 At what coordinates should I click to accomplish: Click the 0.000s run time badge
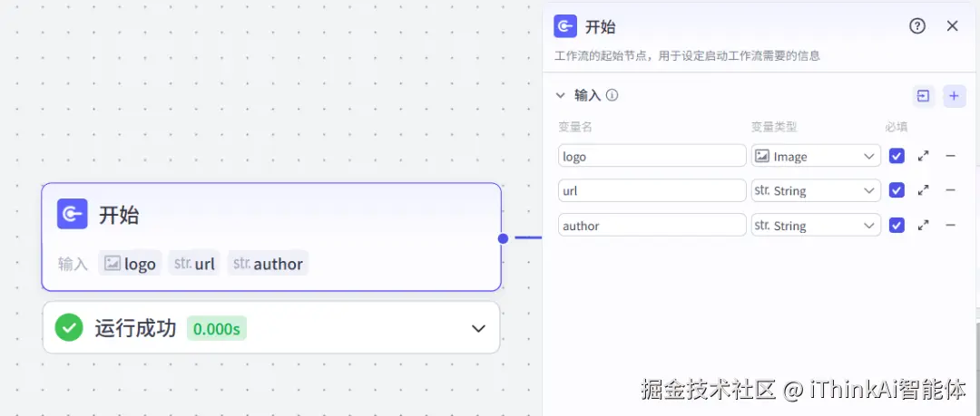216,329
